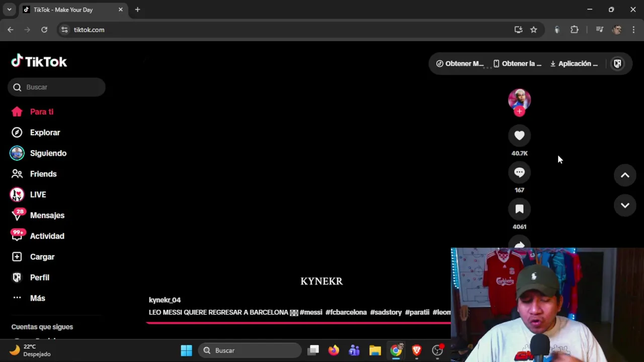Click the taskbar Buscar search box
Image resolution: width=644 pixels, height=362 pixels.
(250, 350)
